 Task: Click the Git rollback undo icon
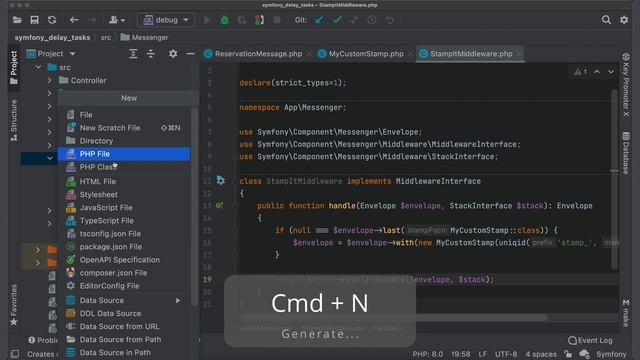[x=389, y=20]
